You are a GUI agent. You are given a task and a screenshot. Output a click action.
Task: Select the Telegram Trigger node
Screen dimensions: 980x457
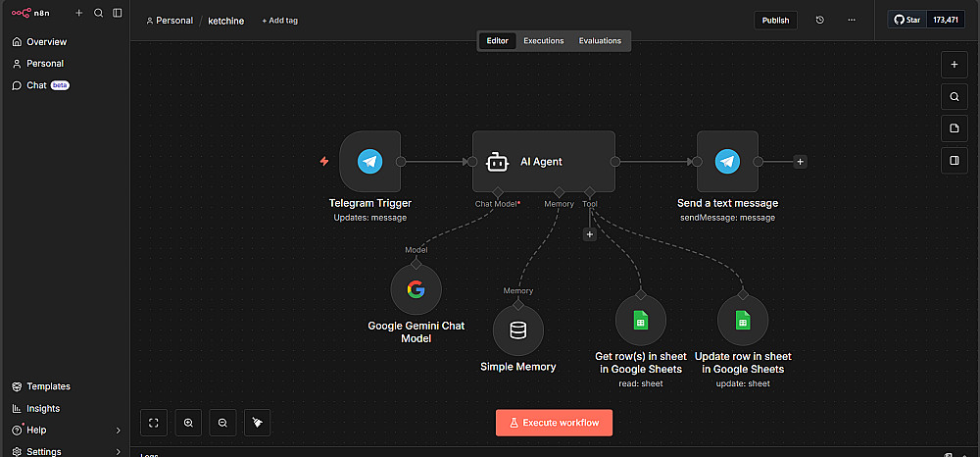(x=370, y=161)
